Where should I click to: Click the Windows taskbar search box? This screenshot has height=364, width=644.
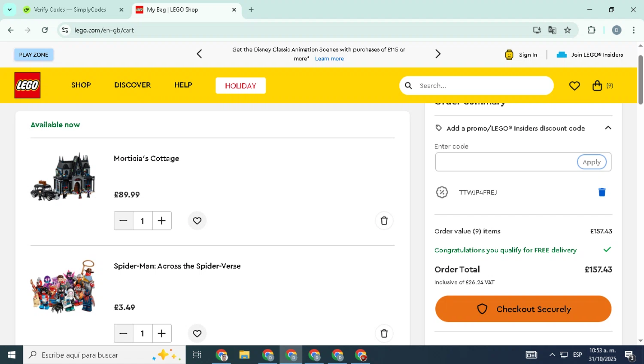pyautogui.click(x=105, y=355)
